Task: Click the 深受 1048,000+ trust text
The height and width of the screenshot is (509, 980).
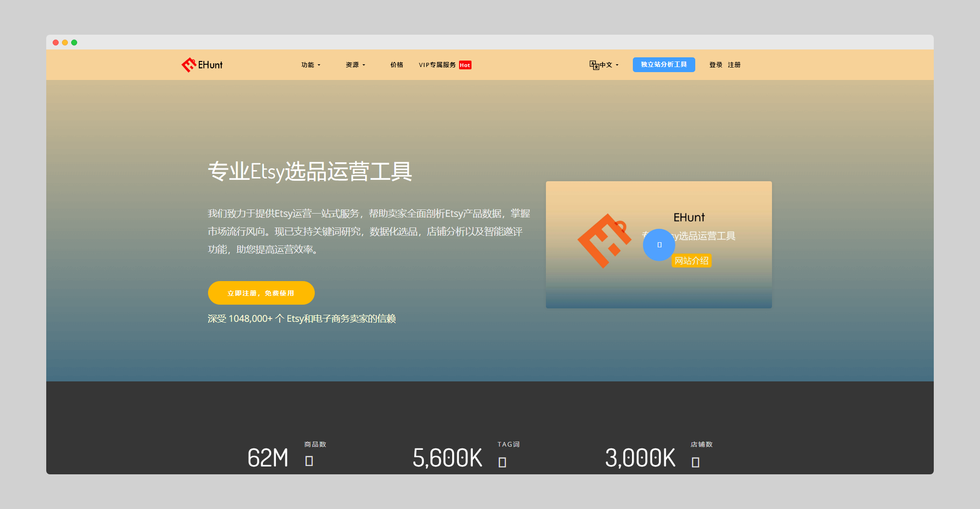Action: [302, 319]
